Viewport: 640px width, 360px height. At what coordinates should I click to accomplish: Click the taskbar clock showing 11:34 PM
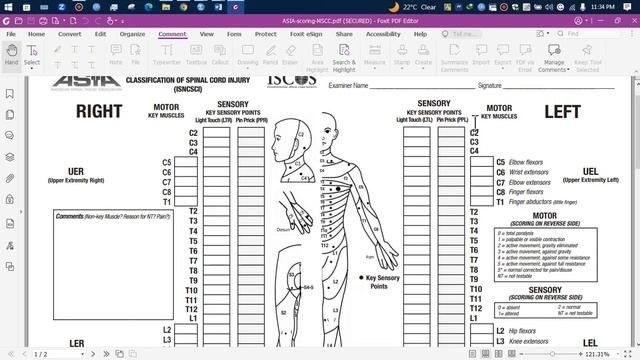(x=602, y=7)
